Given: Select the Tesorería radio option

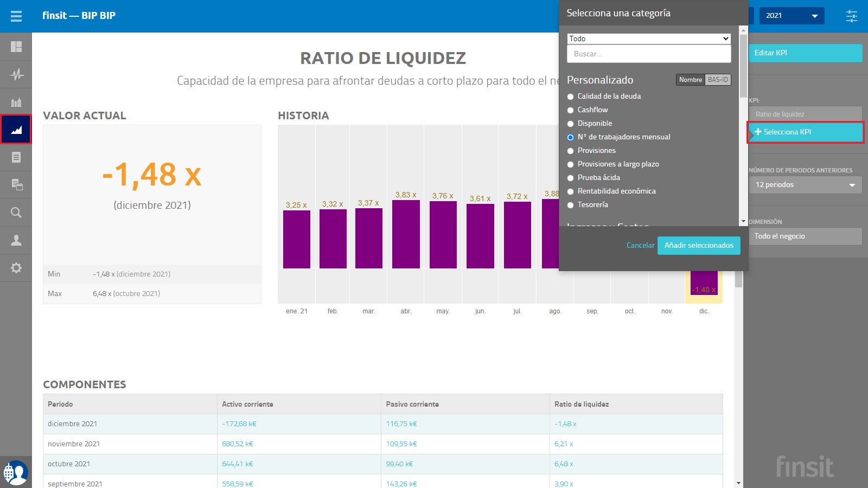Looking at the screenshot, I should click(570, 205).
